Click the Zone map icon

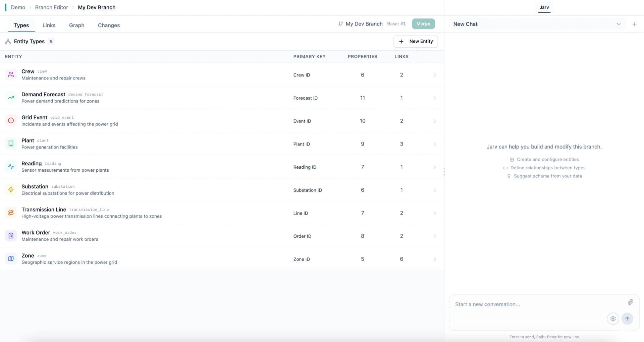point(11,259)
